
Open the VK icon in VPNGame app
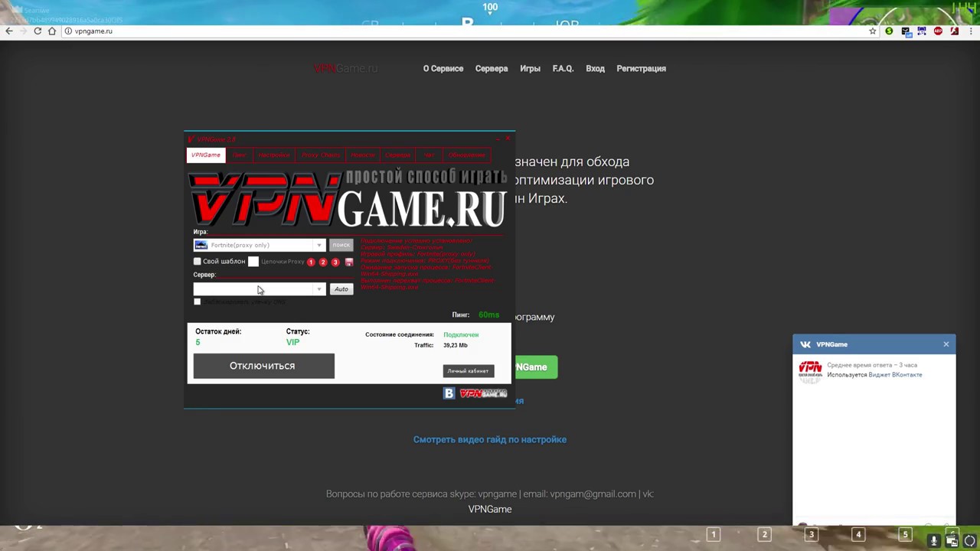(x=449, y=393)
